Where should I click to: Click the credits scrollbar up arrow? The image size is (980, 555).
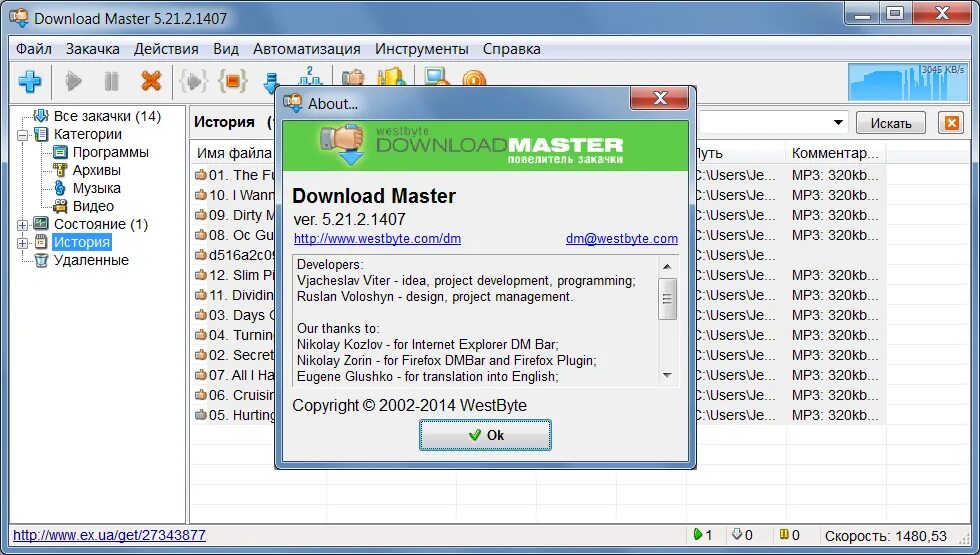[667, 266]
